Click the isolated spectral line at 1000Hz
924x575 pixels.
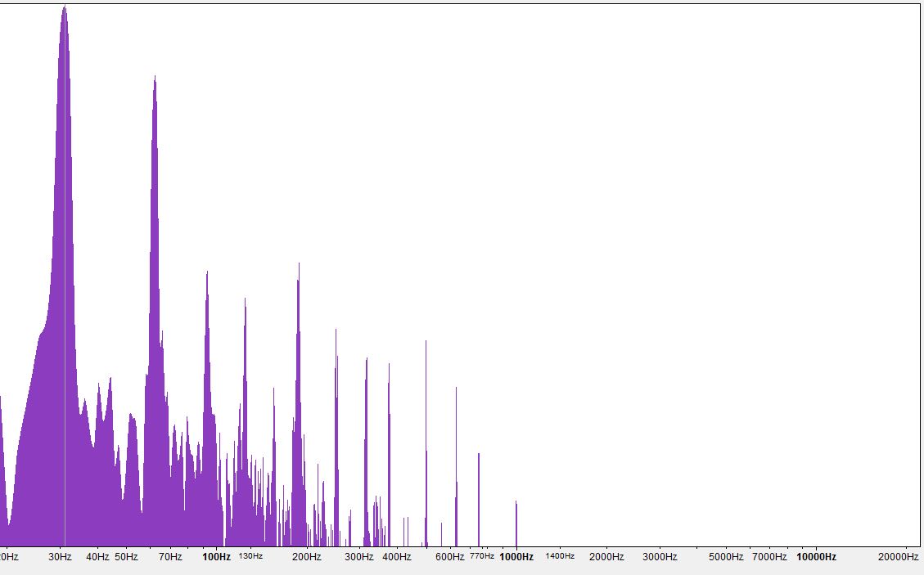[516, 523]
